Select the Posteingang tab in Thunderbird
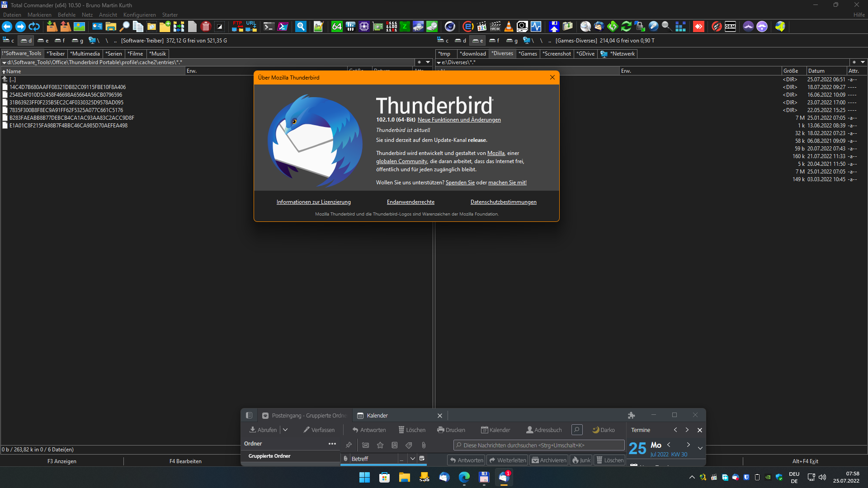Viewport: 868px width, 488px height. point(304,416)
